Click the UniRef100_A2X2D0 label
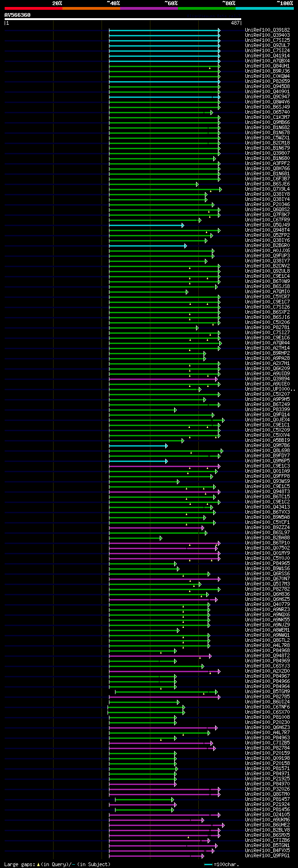The height and width of the screenshot is (868, 298). coord(267,671)
